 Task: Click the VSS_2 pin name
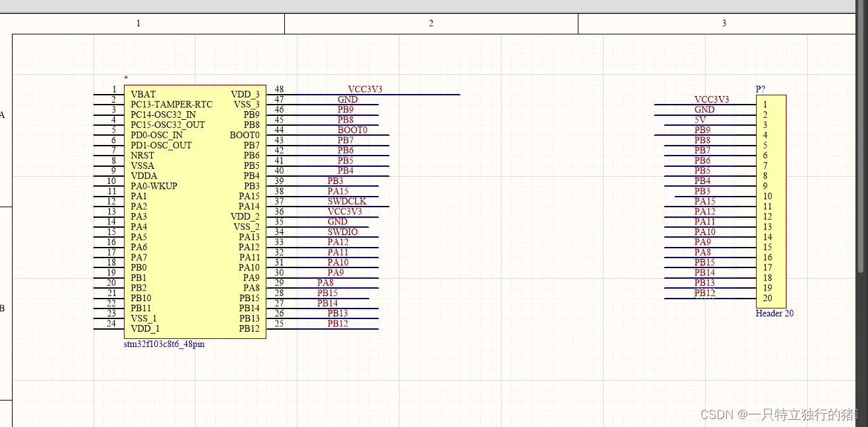pos(246,227)
